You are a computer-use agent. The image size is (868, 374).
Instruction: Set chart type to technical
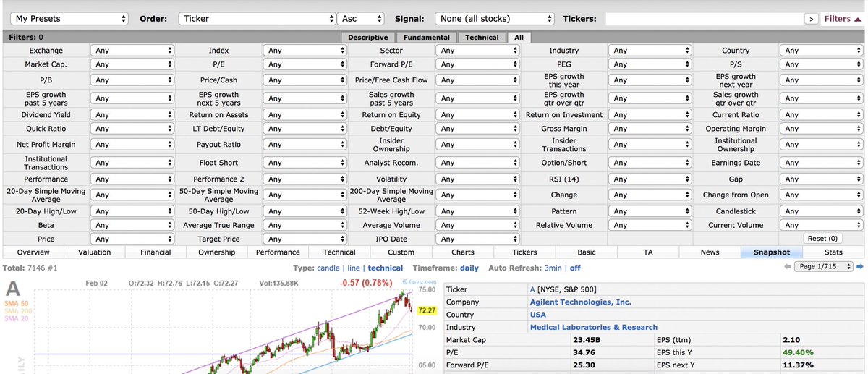pos(386,268)
